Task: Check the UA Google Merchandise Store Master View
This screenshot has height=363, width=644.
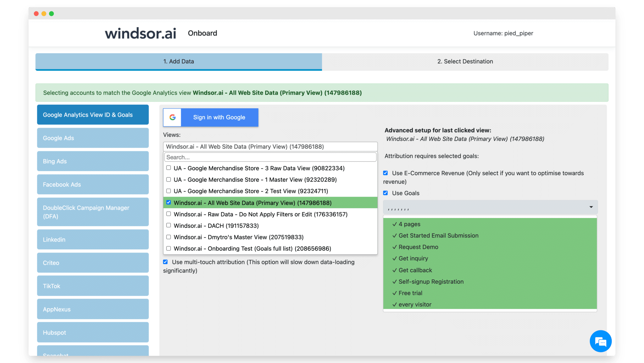Action: pyautogui.click(x=169, y=179)
